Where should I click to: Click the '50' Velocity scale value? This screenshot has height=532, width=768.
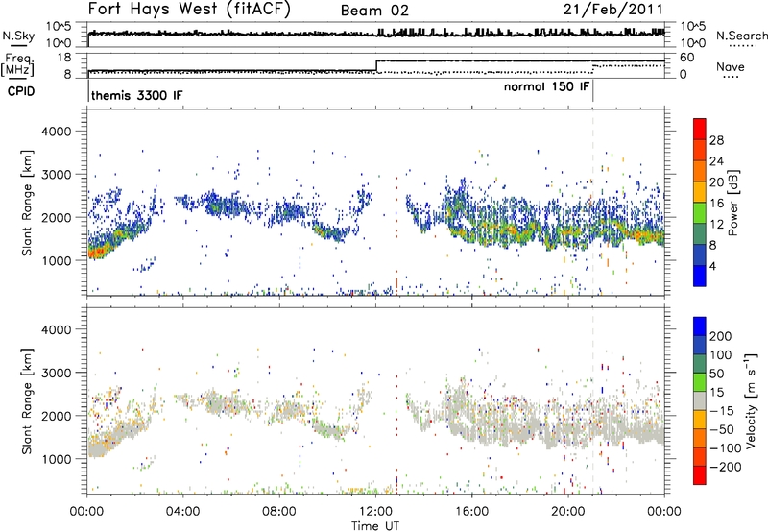(717, 374)
